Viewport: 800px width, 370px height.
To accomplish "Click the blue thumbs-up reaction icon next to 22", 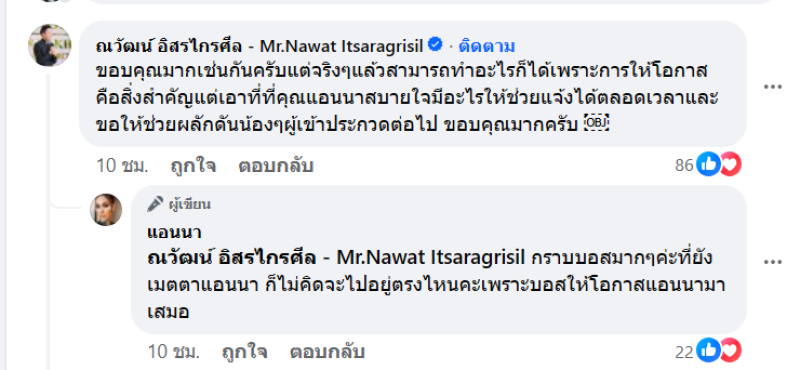I will [x=708, y=351].
